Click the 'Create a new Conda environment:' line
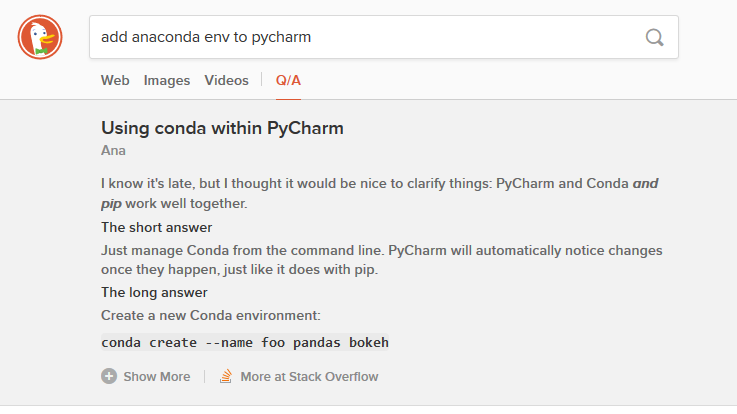Image resolution: width=737 pixels, height=414 pixels. [210, 316]
